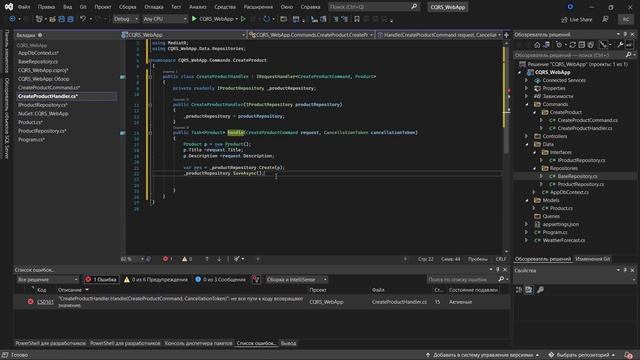Click Collapse All icon in Solution Explorer
The height and width of the screenshot is (360, 640).
click(x=582, y=45)
